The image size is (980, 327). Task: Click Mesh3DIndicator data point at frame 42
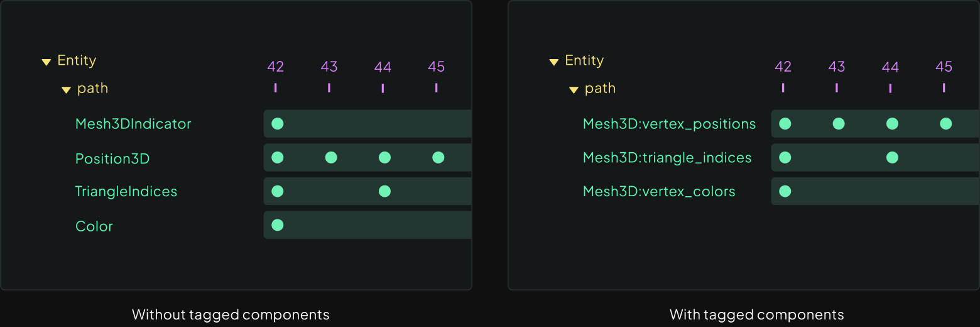[x=278, y=124]
